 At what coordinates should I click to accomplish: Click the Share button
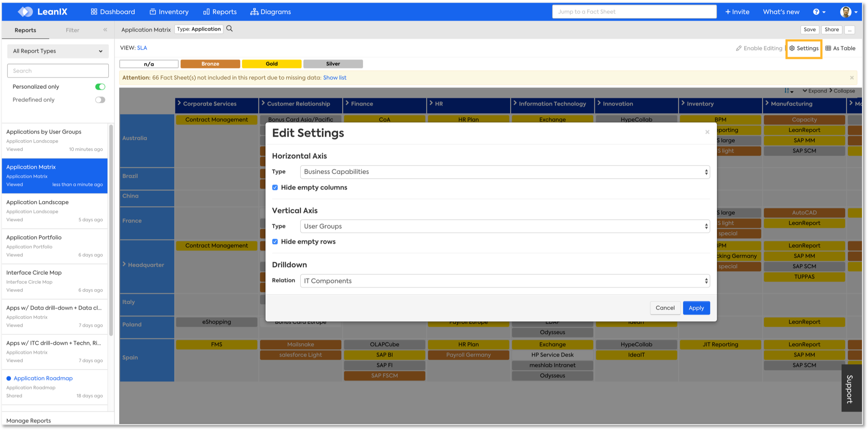pyautogui.click(x=831, y=30)
